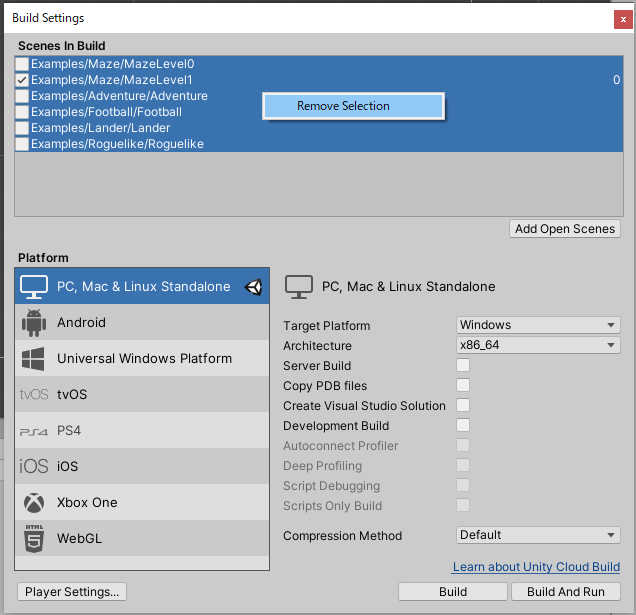Click the PC, Mac & Linux monitor icon in platform list
The height and width of the screenshot is (615, 636).
(34, 286)
